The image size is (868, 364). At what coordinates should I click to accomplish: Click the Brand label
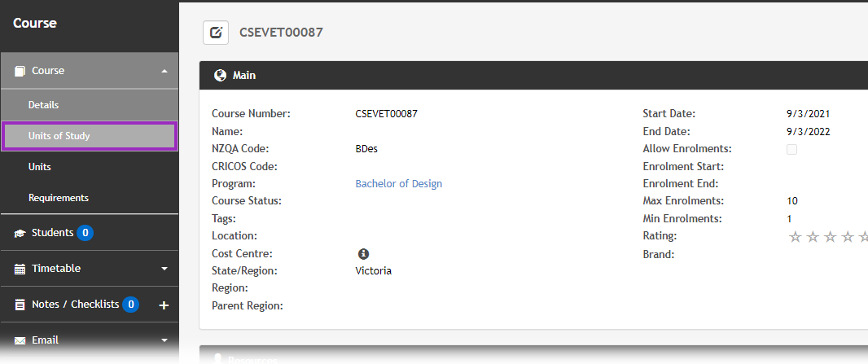(659, 255)
